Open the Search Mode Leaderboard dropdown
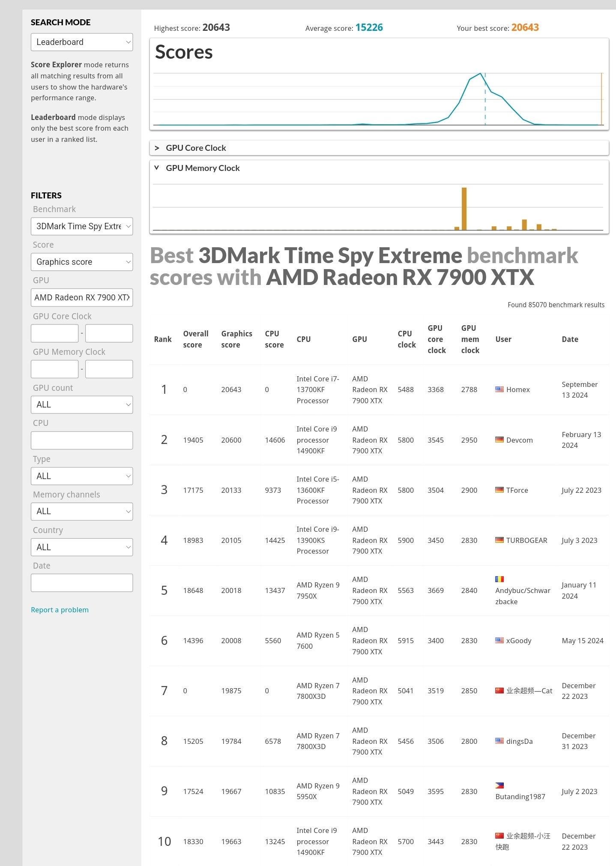616x866 pixels. pyautogui.click(x=81, y=42)
